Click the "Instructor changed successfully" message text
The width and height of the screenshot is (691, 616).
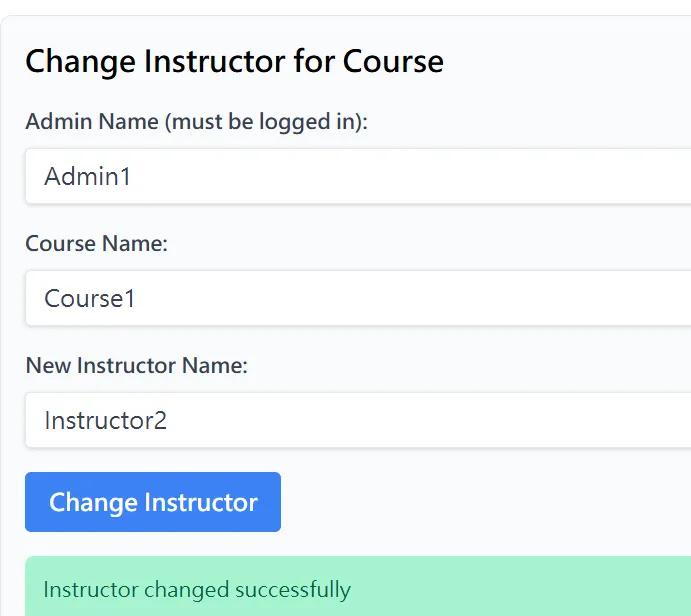pyautogui.click(x=197, y=589)
